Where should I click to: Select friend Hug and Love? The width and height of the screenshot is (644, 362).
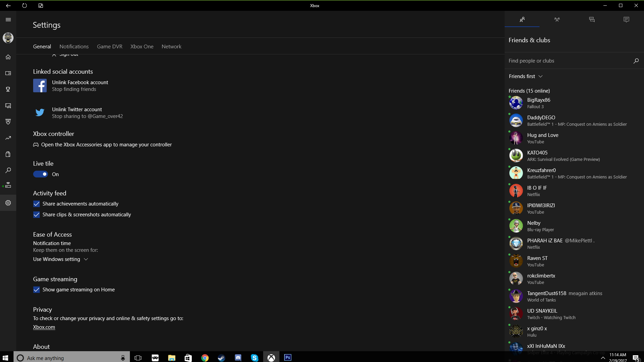click(x=574, y=138)
